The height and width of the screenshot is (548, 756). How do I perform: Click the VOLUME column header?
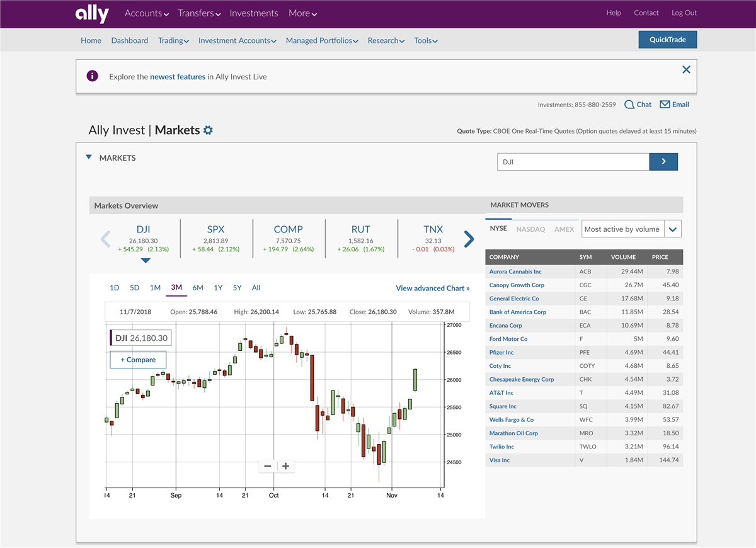tap(623, 257)
